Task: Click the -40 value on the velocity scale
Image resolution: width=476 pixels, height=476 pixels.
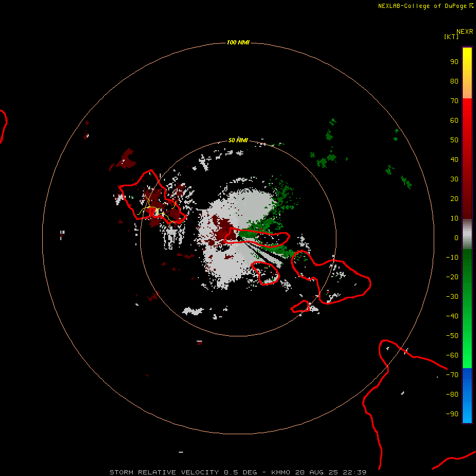Action: coord(452,316)
